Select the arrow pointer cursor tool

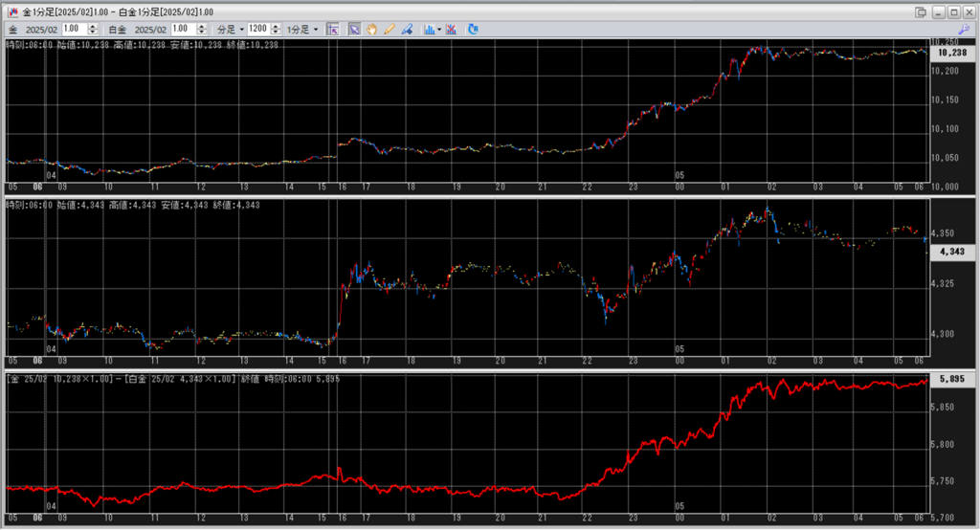coord(353,30)
